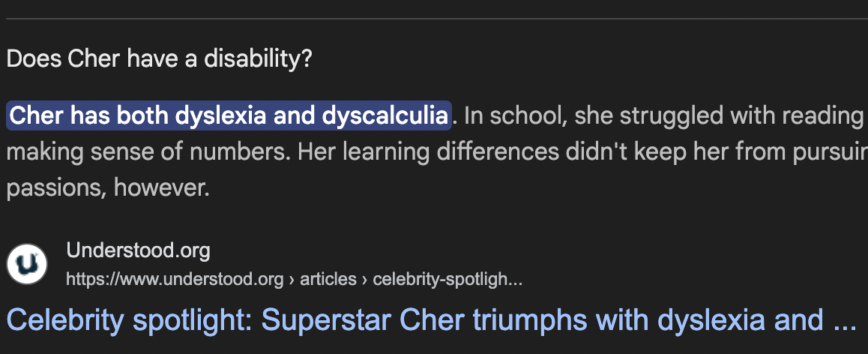Screen dimensions: 868x354
Task: Click the horizontal divider above the question
Action: pos(437,19)
